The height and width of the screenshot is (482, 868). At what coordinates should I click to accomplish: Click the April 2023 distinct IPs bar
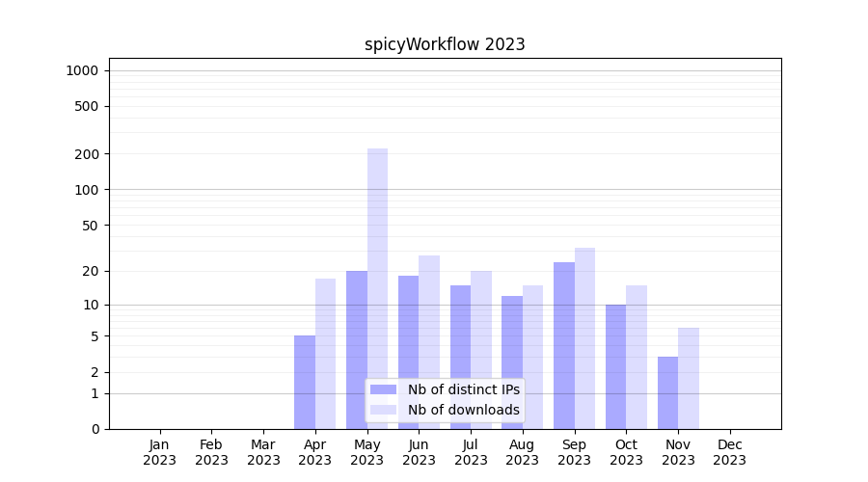305,382
